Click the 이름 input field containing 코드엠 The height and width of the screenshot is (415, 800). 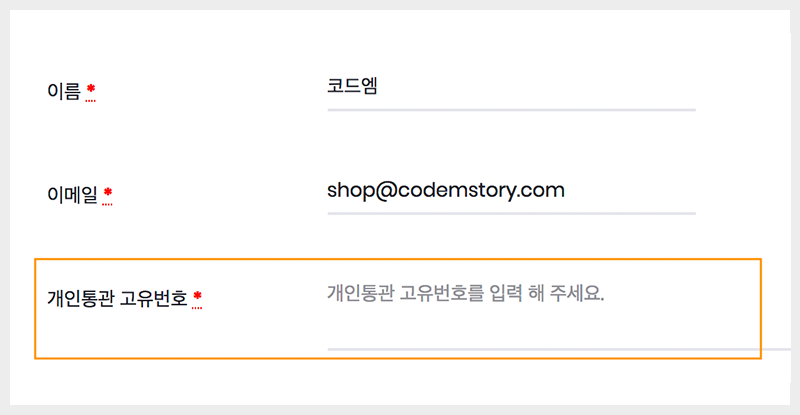510,88
